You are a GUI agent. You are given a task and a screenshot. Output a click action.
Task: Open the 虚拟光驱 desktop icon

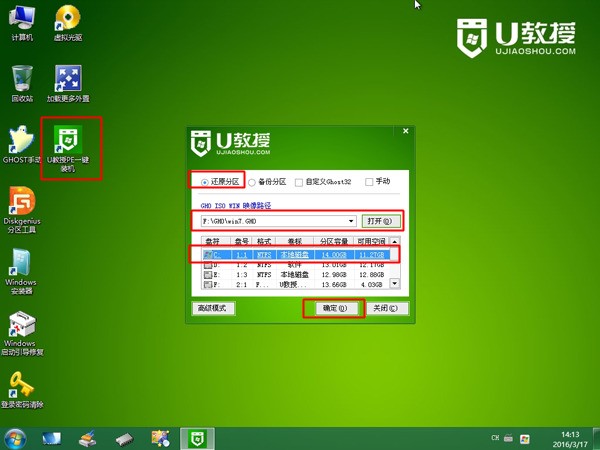pos(68,23)
